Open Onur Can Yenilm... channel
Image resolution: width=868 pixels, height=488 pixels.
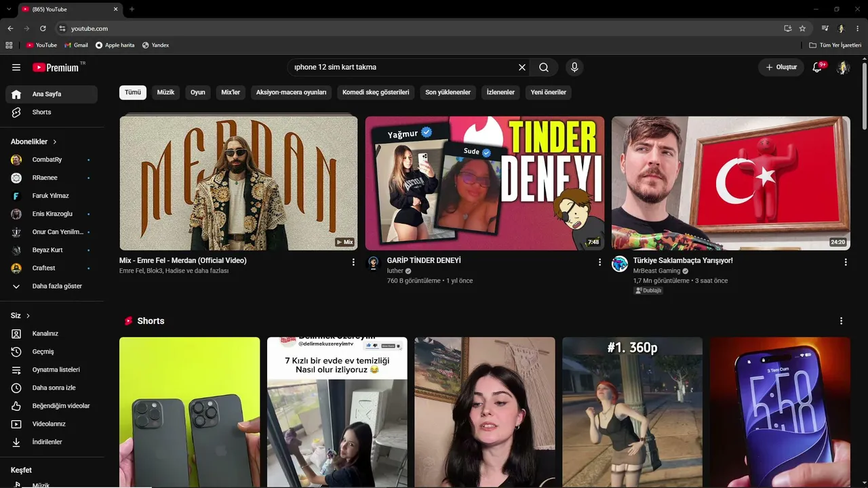pos(52,232)
